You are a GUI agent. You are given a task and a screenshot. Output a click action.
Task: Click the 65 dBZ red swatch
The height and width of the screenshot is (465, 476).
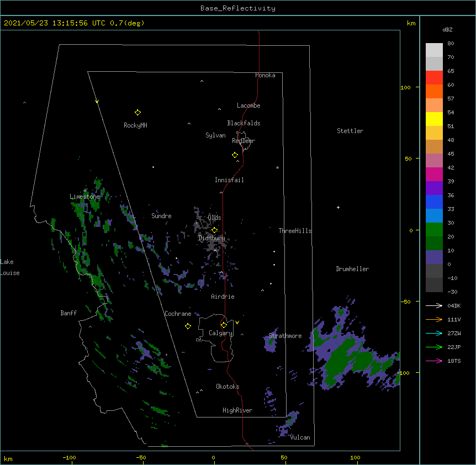tap(434, 78)
